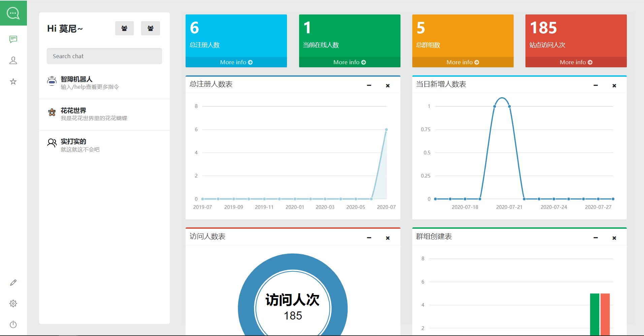Click the power logout icon in sidebar

coord(13,325)
